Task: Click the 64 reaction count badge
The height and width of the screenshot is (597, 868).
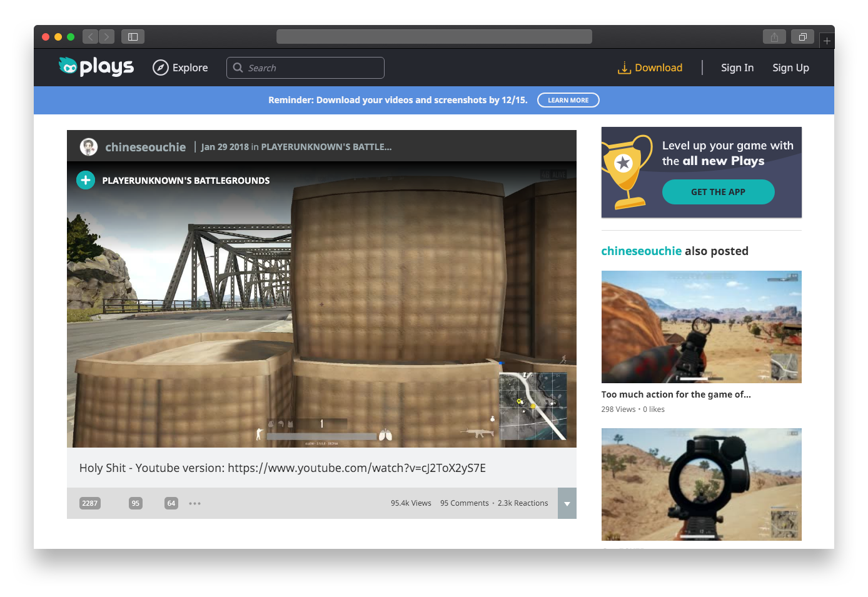Action: pos(171,503)
